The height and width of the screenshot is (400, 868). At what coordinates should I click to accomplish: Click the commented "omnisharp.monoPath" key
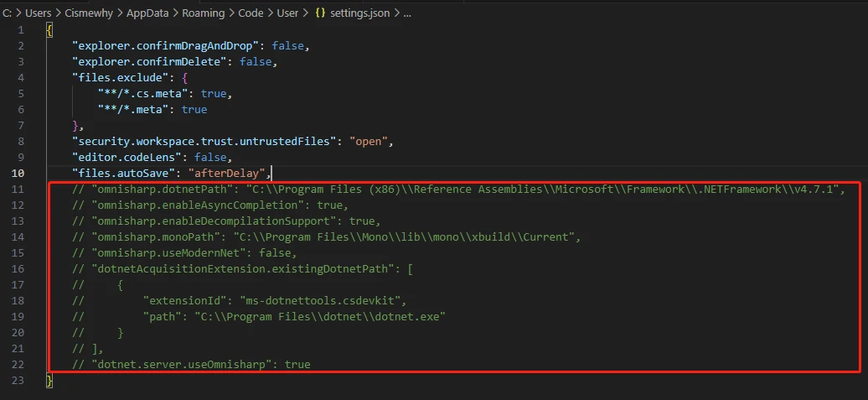[x=156, y=236]
